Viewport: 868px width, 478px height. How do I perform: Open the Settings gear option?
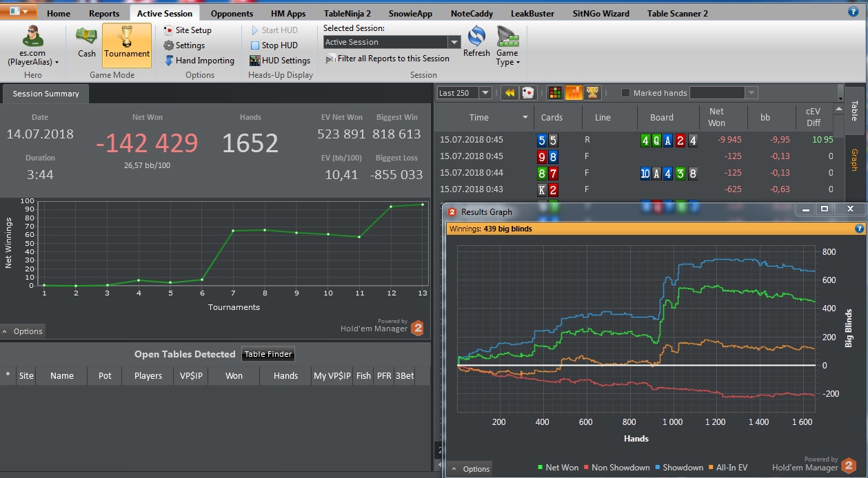click(x=184, y=45)
